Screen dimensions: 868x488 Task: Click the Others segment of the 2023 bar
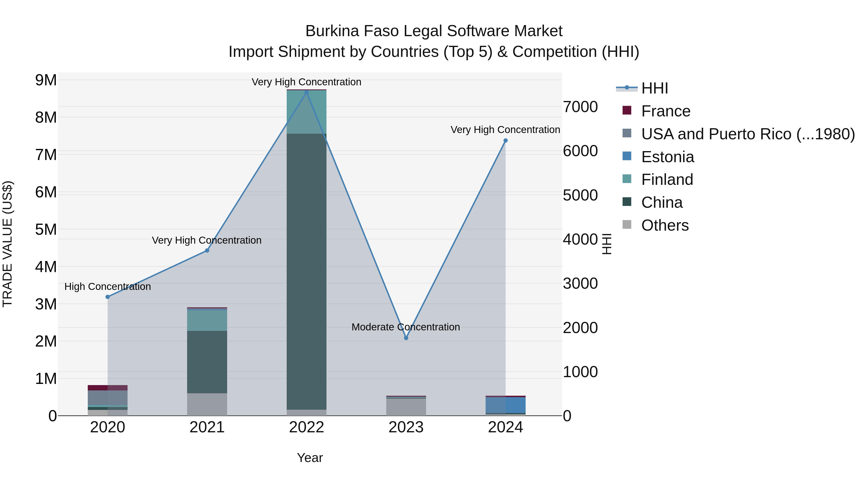point(406,407)
